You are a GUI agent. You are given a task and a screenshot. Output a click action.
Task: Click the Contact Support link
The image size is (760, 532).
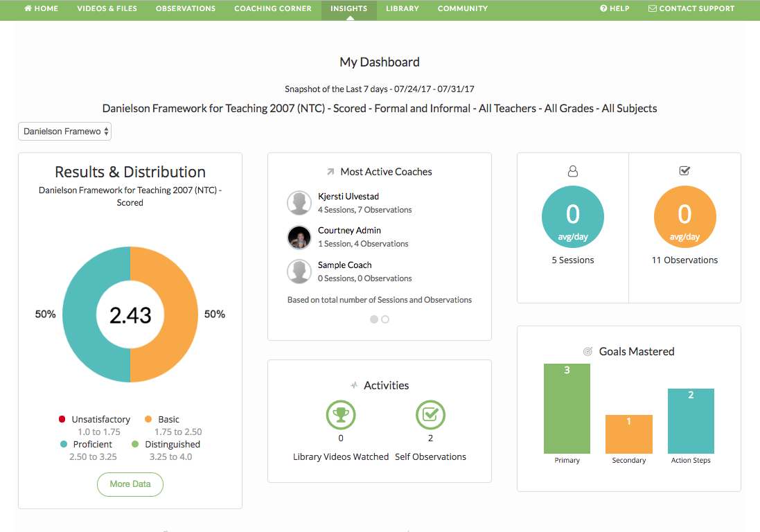coord(691,9)
